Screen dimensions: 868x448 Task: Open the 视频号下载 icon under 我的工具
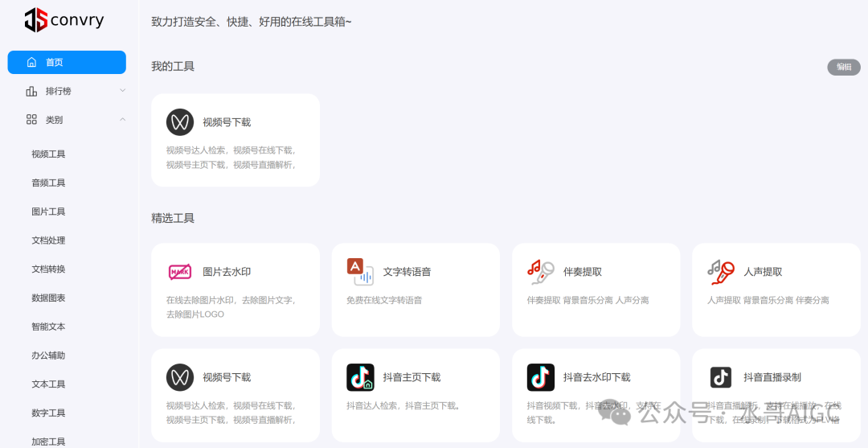point(180,122)
